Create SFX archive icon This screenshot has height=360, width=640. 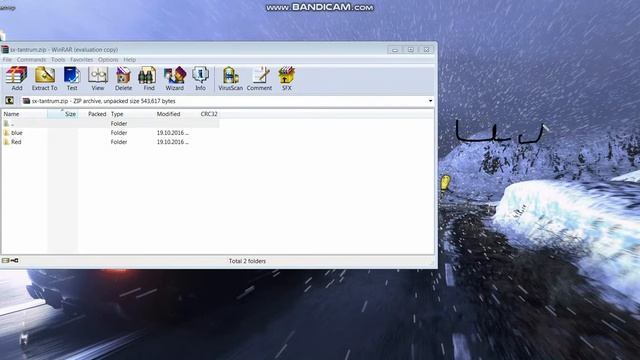287,78
